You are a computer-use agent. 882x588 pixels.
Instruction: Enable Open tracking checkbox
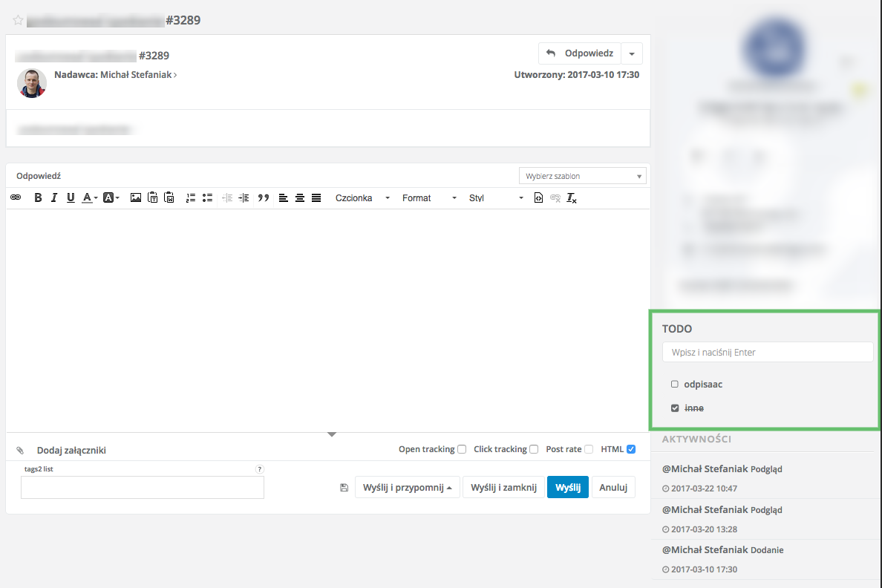[x=462, y=449]
